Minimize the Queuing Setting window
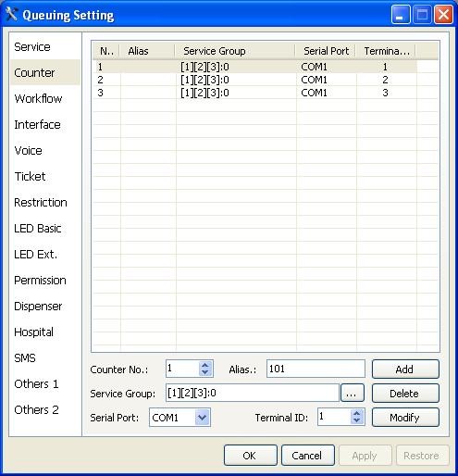The width and height of the screenshot is (458, 476). (x=401, y=14)
